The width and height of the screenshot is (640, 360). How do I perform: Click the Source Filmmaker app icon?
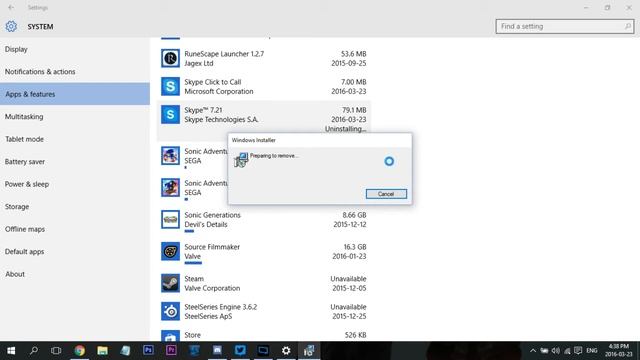click(170, 251)
